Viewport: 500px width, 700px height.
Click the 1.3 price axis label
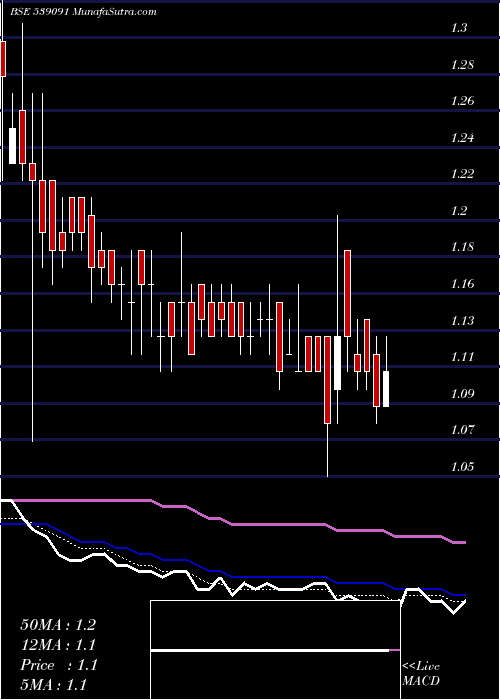click(459, 28)
